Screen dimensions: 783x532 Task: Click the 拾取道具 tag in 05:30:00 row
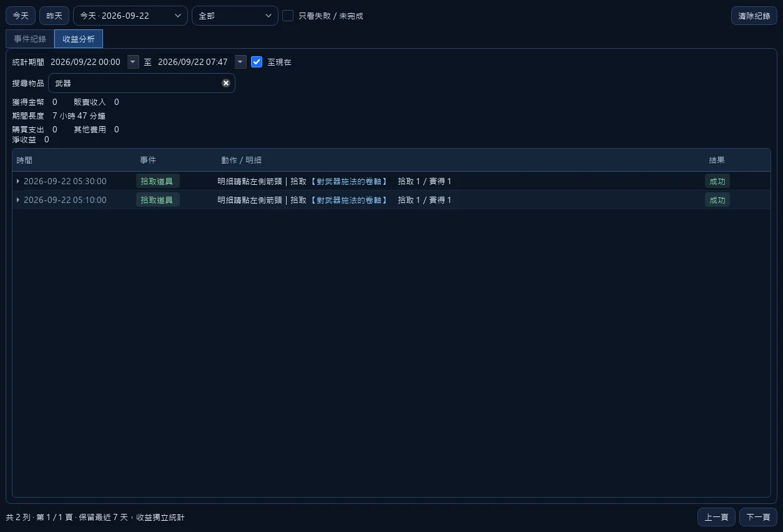[x=157, y=181]
